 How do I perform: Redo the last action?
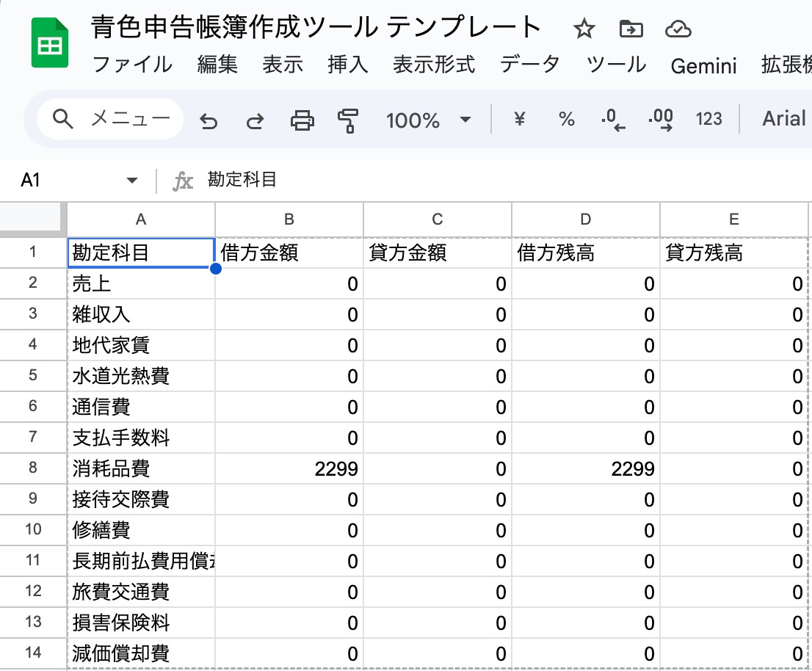pos(255,120)
